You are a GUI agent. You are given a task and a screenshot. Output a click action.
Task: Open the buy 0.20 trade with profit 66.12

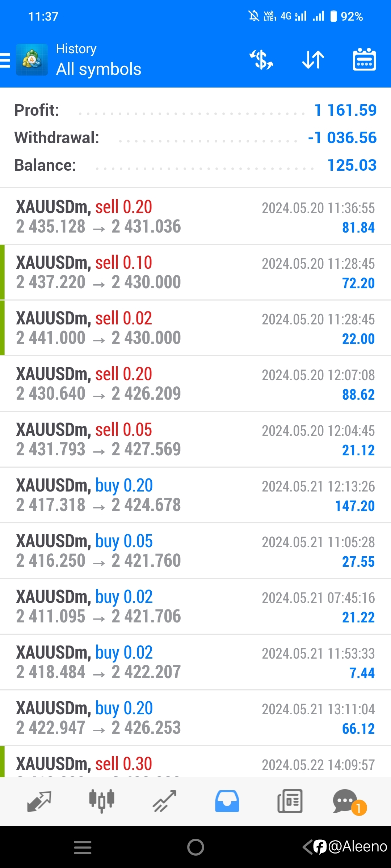[x=195, y=718]
